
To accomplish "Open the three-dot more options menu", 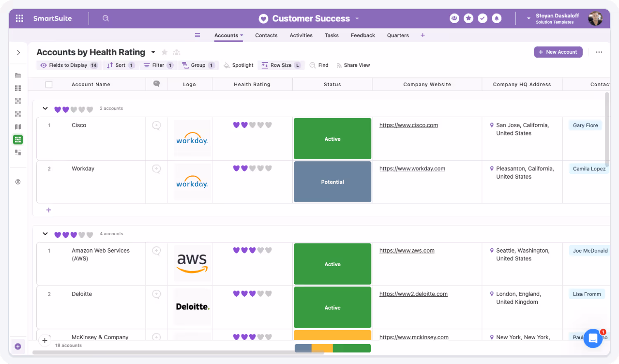I will pyautogui.click(x=599, y=52).
